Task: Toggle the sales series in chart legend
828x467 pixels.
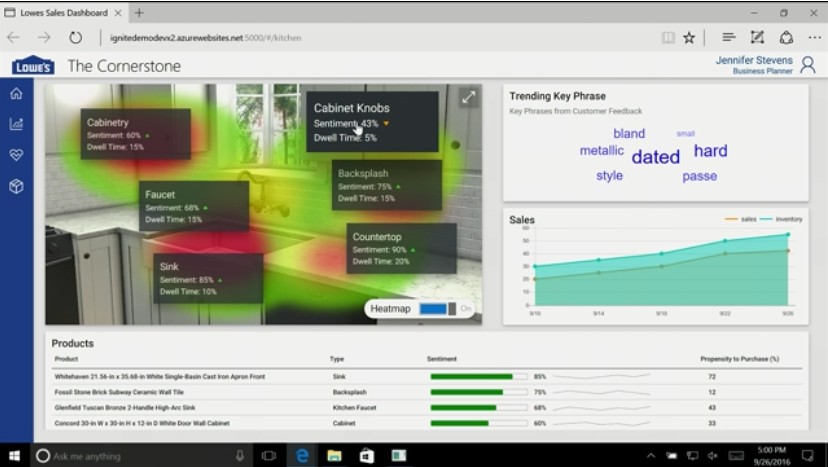Action: pyautogui.click(x=740, y=219)
